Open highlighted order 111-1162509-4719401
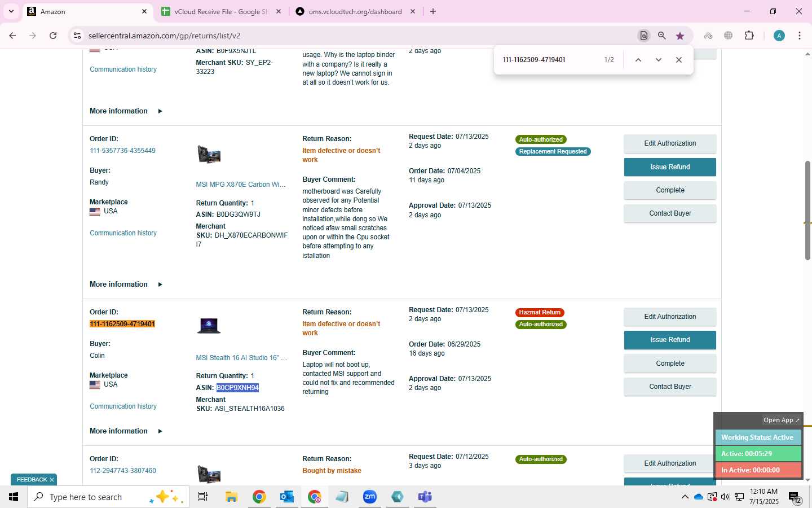The width and height of the screenshot is (812, 508). 122,324
